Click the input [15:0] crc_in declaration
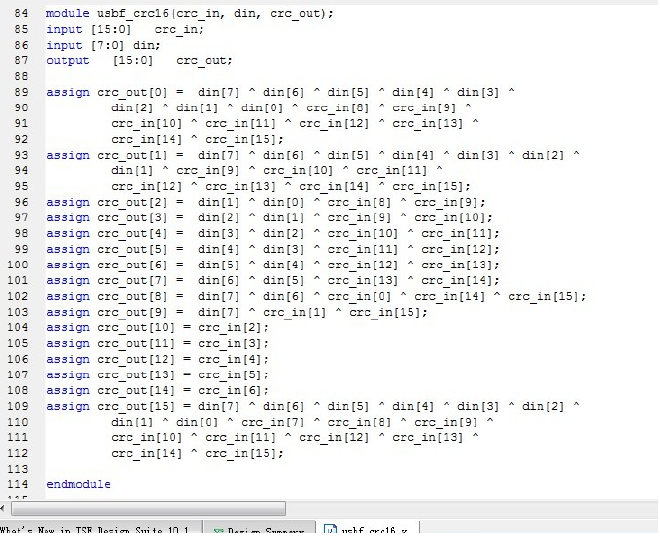Image resolution: width=660 pixels, height=536 pixels. coord(124,29)
